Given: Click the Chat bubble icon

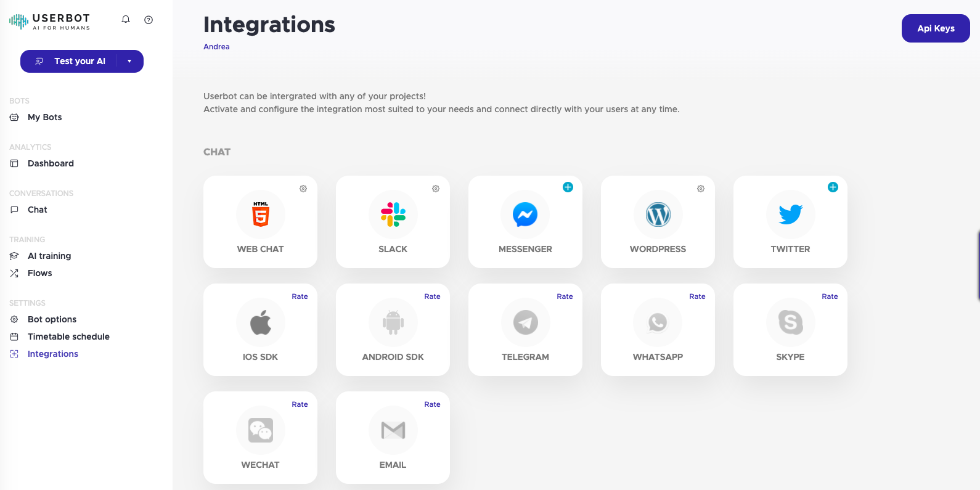Looking at the screenshot, I should coord(14,210).
